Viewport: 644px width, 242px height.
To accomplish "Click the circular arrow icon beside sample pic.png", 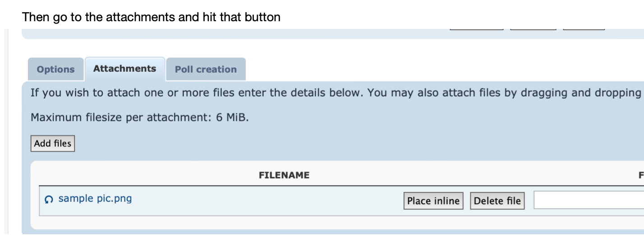I will pos(50,199).
